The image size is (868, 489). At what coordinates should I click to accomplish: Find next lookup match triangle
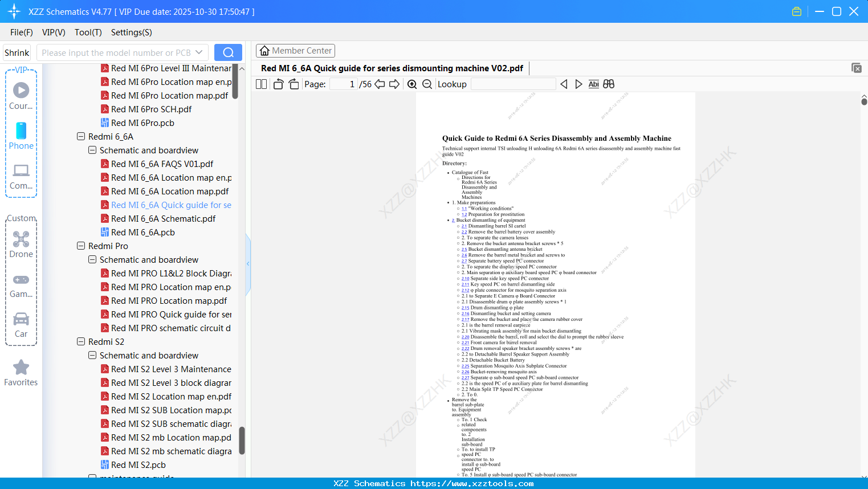pos(578,84)
